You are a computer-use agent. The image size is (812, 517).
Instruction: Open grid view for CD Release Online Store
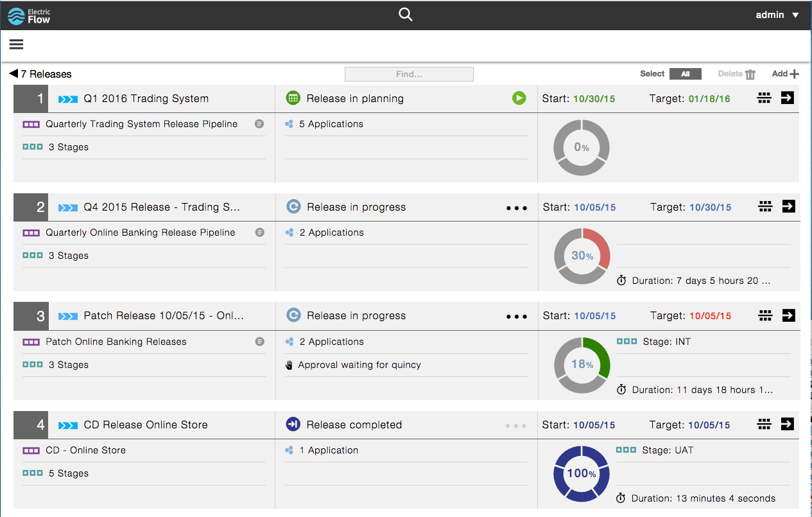tap(764, 424)
